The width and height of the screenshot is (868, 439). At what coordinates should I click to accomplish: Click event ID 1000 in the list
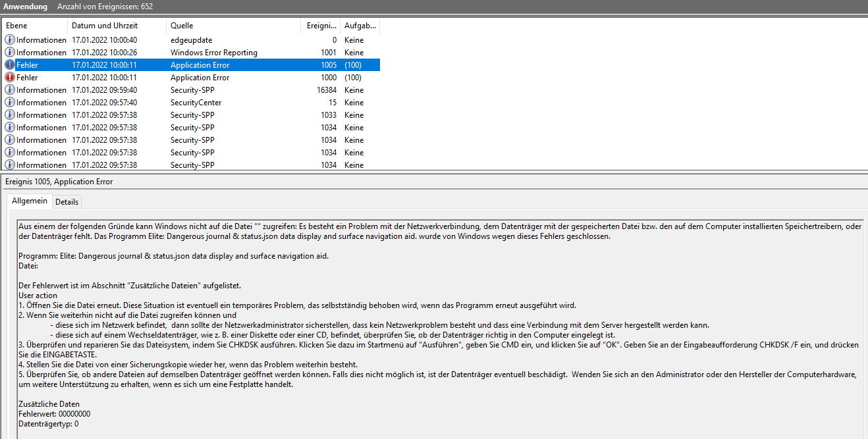tap(329, 78)
